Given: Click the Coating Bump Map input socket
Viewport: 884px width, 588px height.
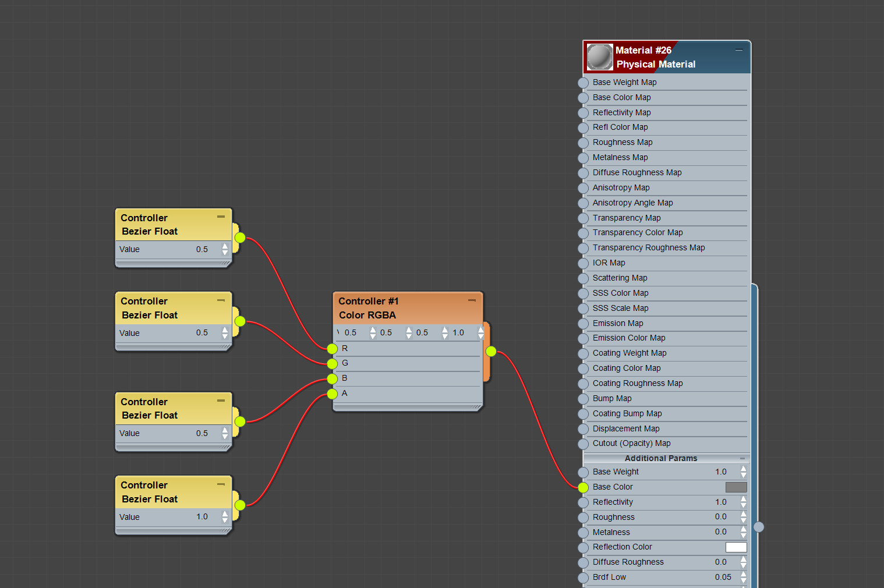Looking at the screenshot, I should pyautogui.click(x=584, y=414).
